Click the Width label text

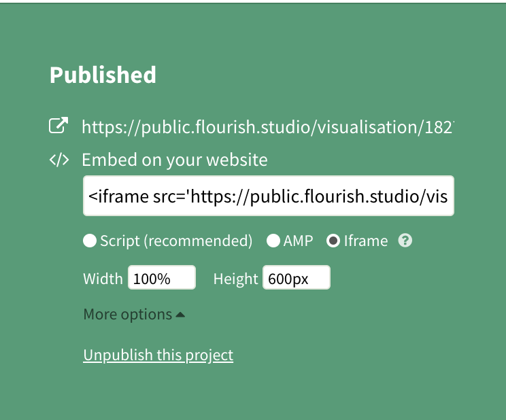point(103,279)
